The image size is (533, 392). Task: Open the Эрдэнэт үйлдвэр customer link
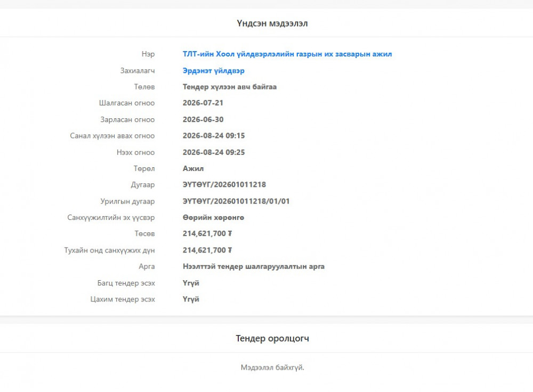pos(214,71)
